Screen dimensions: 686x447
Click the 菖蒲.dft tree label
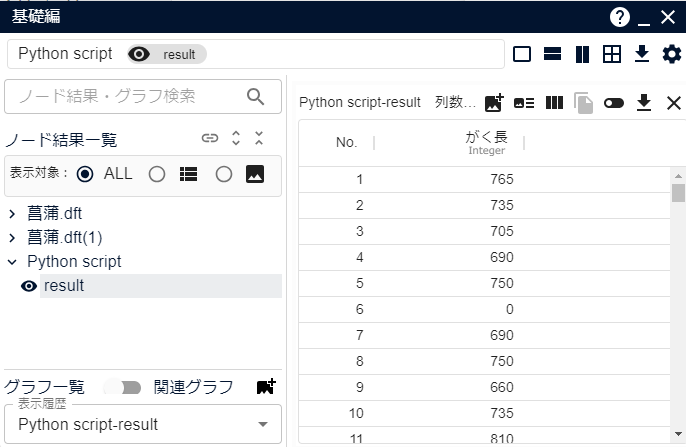coord(54,213)
